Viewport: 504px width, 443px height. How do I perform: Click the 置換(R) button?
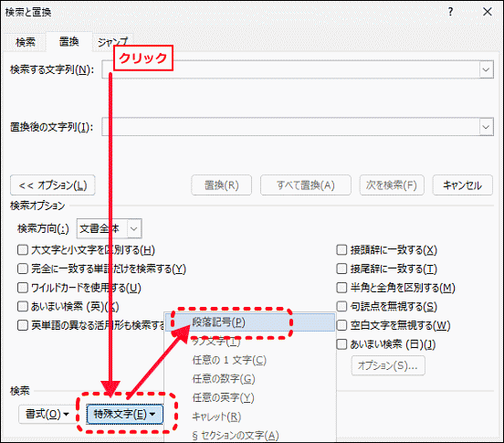tap(222, 185)
